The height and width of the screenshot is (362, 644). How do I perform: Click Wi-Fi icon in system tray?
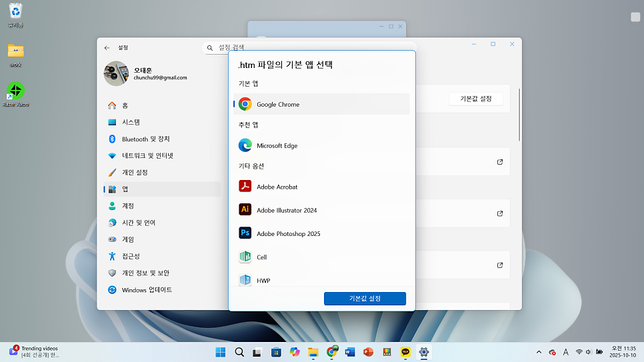579,352
